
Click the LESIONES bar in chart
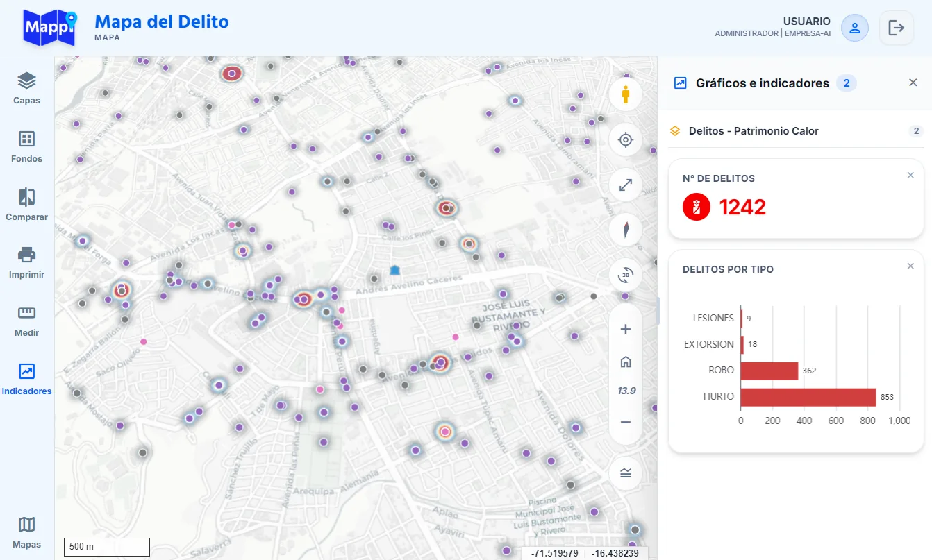pyautogui.click(x=742, y=318)
